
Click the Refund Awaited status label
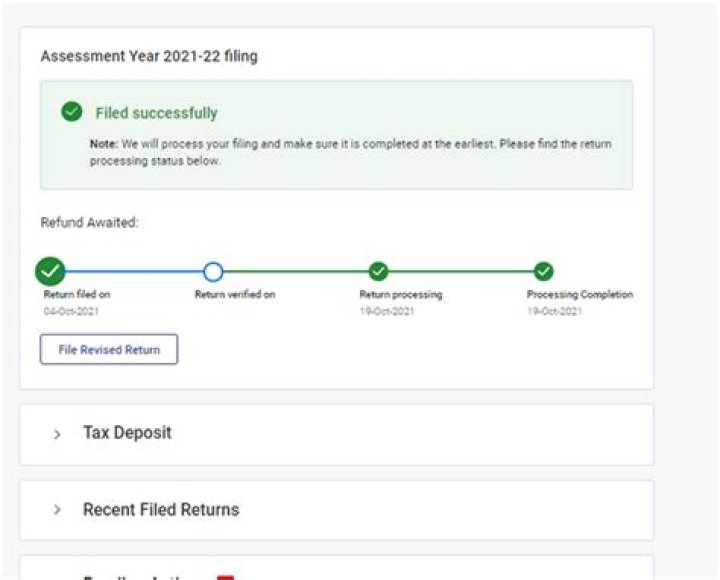click(89, 222)
